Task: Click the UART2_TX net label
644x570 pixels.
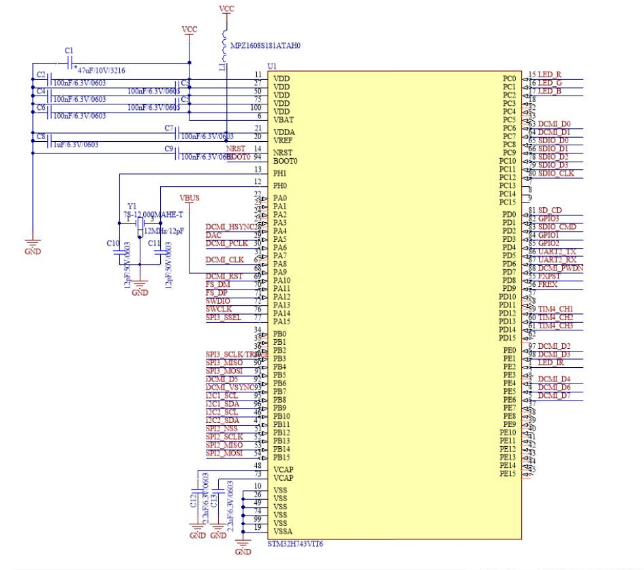Action: coord(557,251)
